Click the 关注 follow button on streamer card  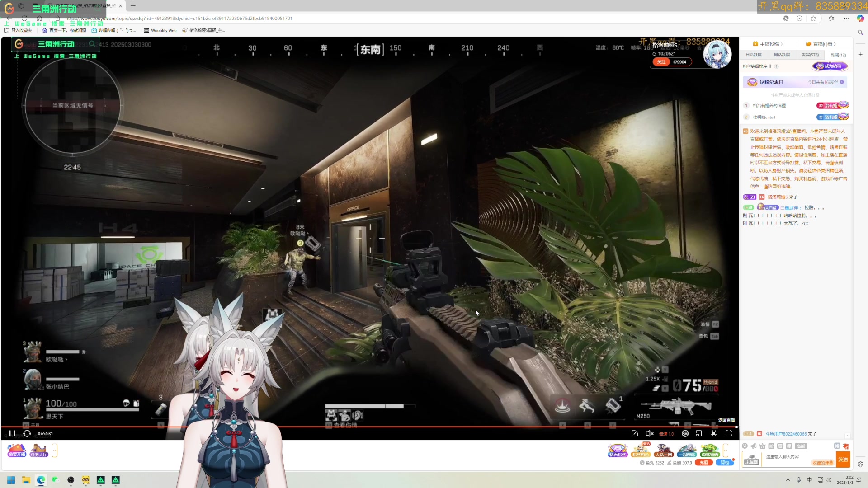(661, 62)
